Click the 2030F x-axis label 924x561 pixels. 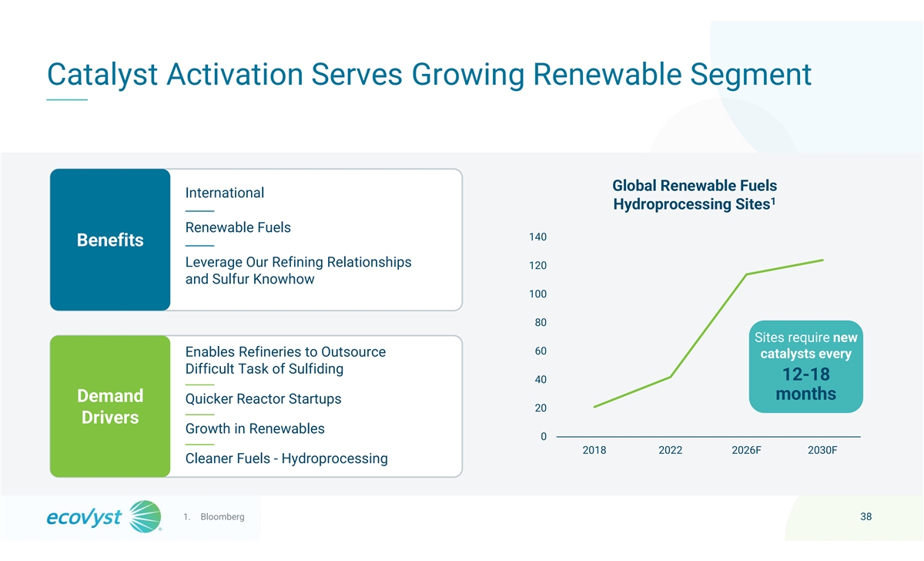pyautogui.click(x=822, y=451)
